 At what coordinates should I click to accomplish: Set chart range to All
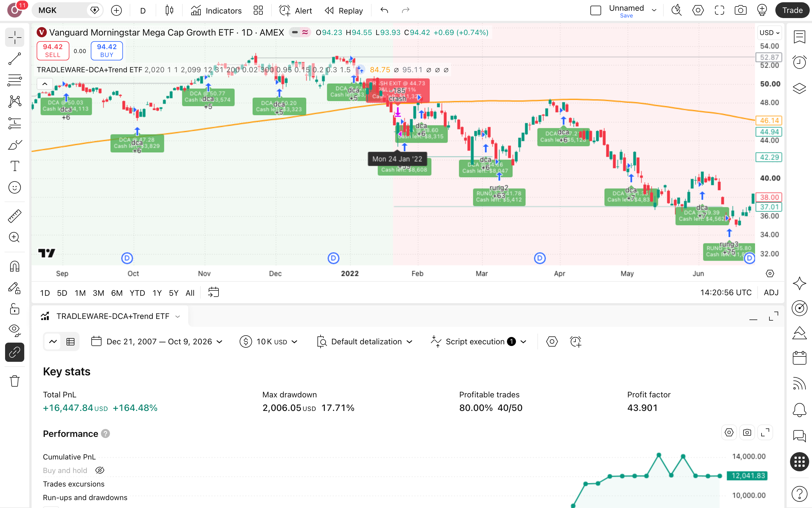coord(190,293)
